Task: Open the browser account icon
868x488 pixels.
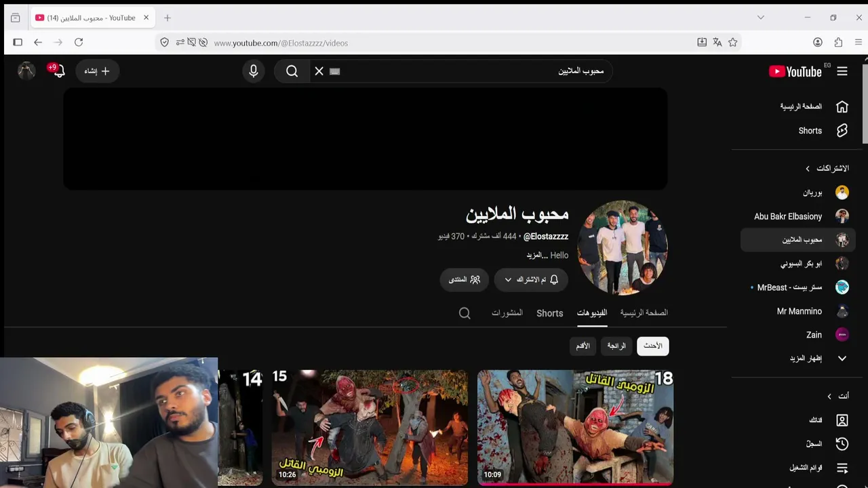Action: [x=818, y=42]
